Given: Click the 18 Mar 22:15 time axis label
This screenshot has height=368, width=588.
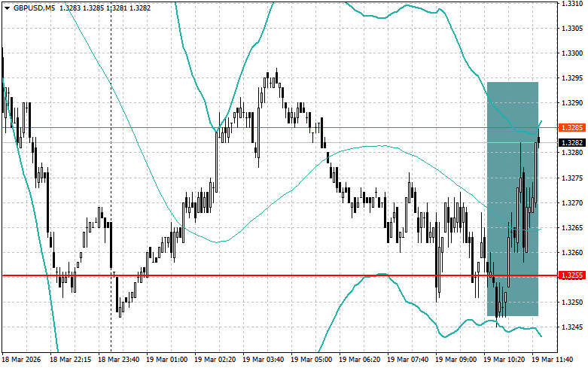Looking at the screenshot, I should [x=71, y=360].
